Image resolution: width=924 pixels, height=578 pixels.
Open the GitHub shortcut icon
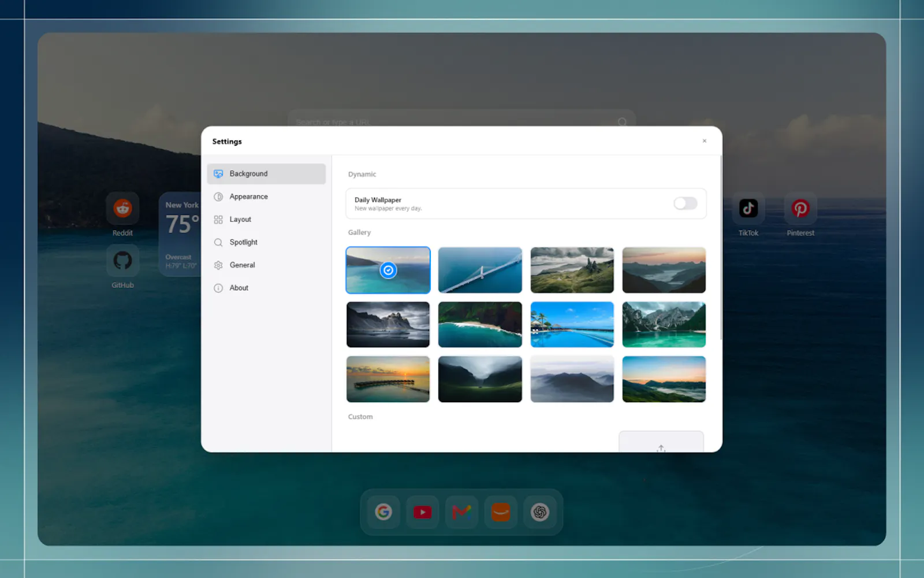[122, 261]
